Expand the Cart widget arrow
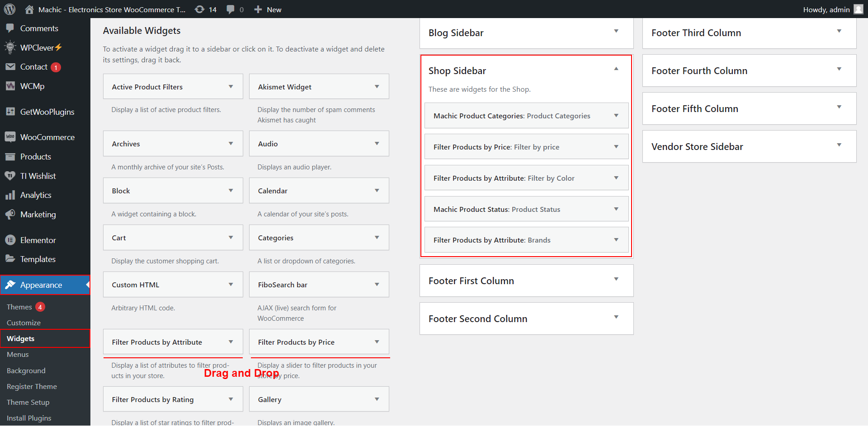The width and height of the screenshot is (868, 426). [x=231, y=238]
